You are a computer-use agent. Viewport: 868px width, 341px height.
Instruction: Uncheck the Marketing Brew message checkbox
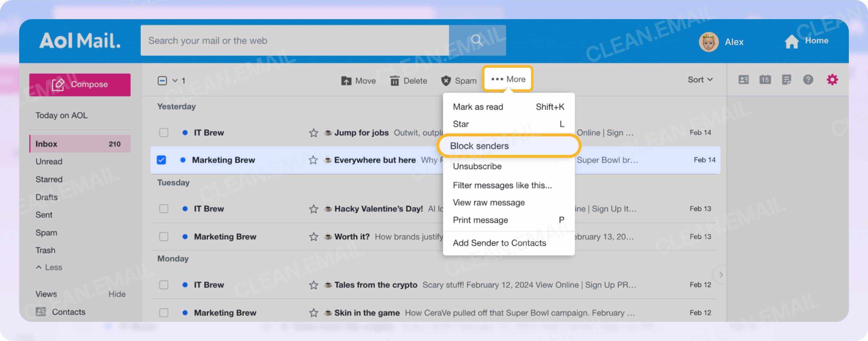pos(162,160)
